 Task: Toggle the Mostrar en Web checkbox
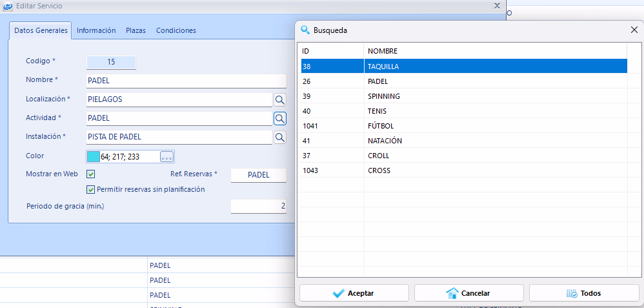click(x=91, y=174)
